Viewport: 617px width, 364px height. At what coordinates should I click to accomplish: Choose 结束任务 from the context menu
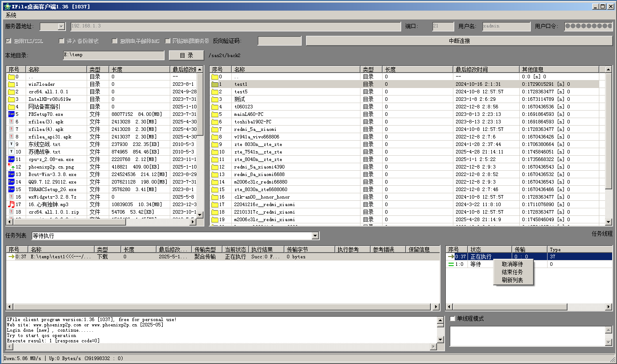[512, 272]
